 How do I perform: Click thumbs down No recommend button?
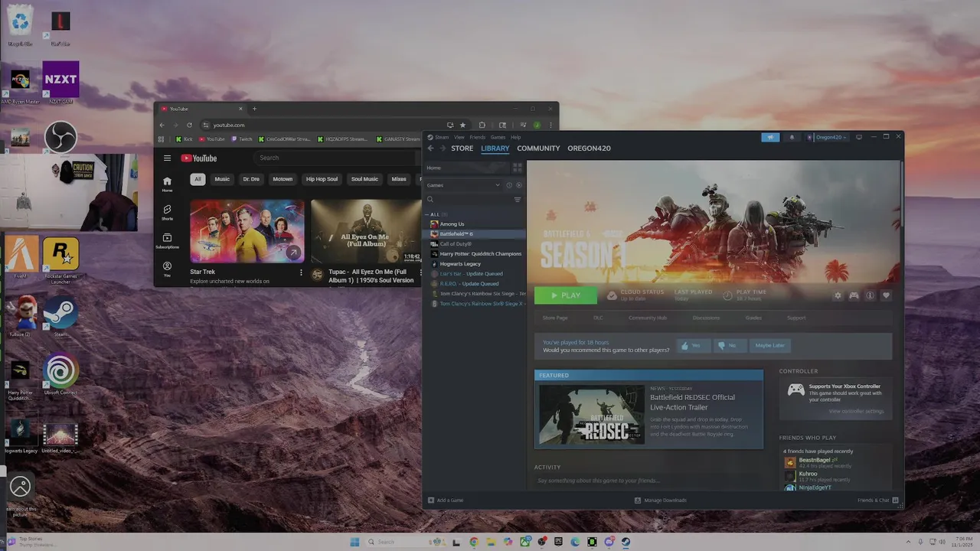tap(730, 345)
